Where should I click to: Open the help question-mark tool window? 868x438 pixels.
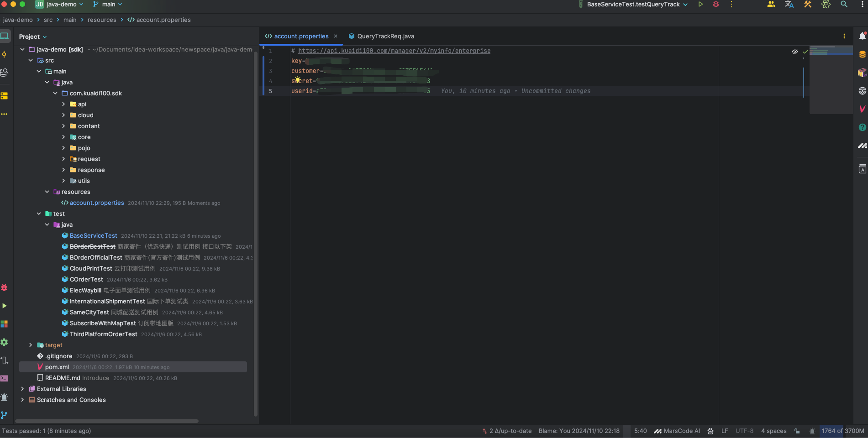(863, 127)
